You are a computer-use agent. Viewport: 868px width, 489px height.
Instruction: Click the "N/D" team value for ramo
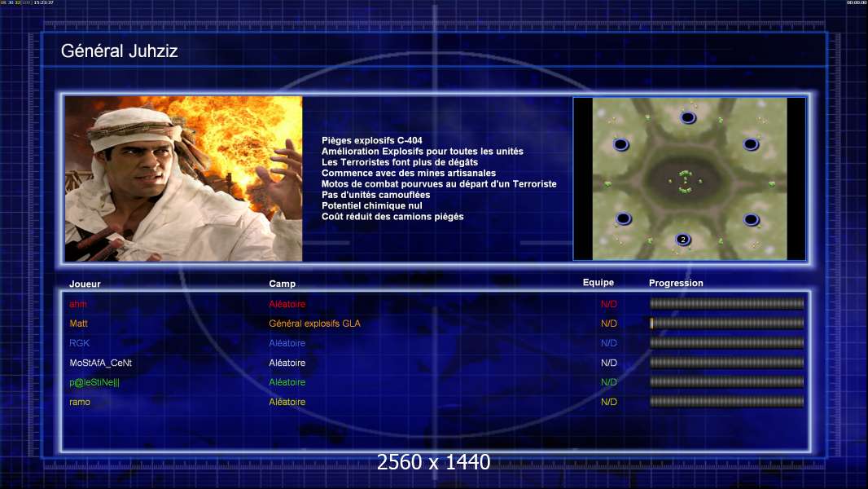pos(609,402)
